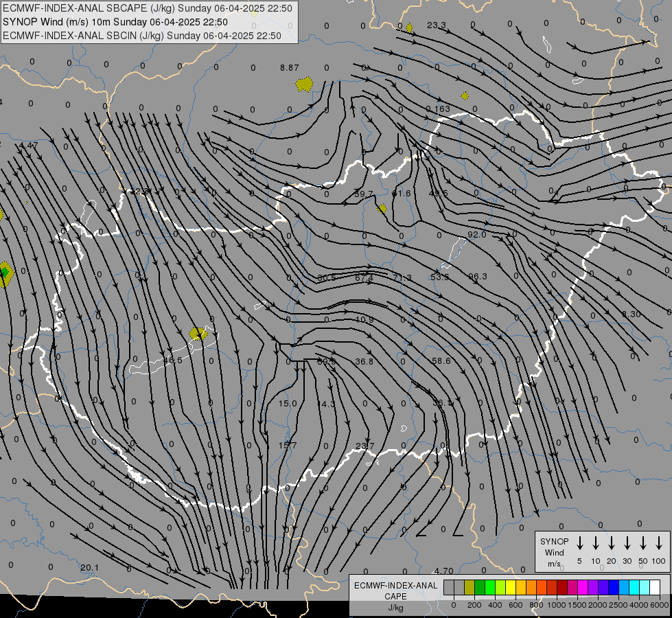Viewport: 672px width, 618px height.
Task: Click the 23.3 value on the map
Action: [x=437, y=25]
